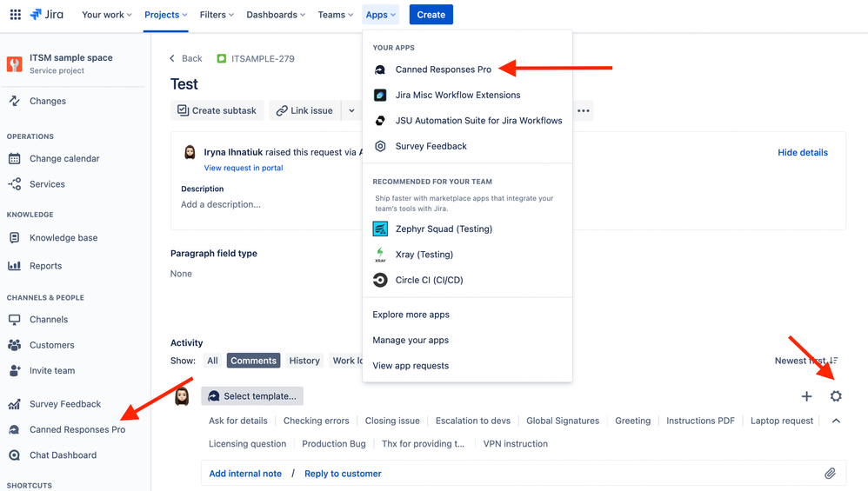Collapse the template list chevron
The height and width of the screenshot is (491, 868).
pos(836,421)
